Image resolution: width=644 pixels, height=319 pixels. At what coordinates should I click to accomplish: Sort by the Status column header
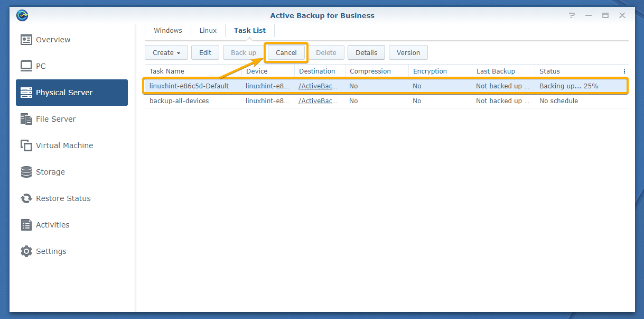click(x=577, y=71)
